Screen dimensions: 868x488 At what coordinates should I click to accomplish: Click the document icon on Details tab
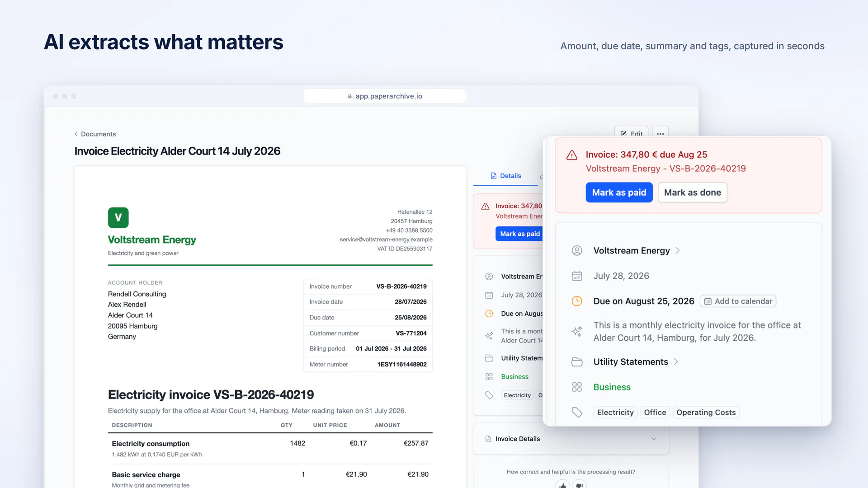point(494,176)
